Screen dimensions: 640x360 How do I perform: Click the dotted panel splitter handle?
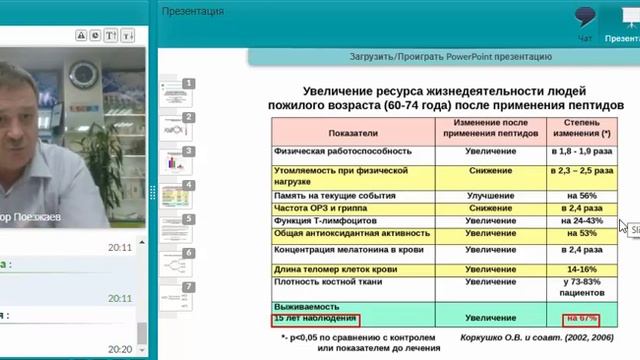point(153,193)
